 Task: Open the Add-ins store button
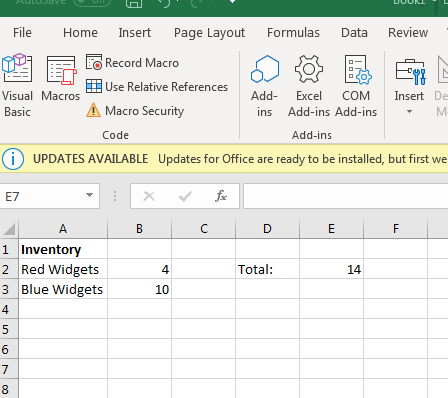point(265,86)
